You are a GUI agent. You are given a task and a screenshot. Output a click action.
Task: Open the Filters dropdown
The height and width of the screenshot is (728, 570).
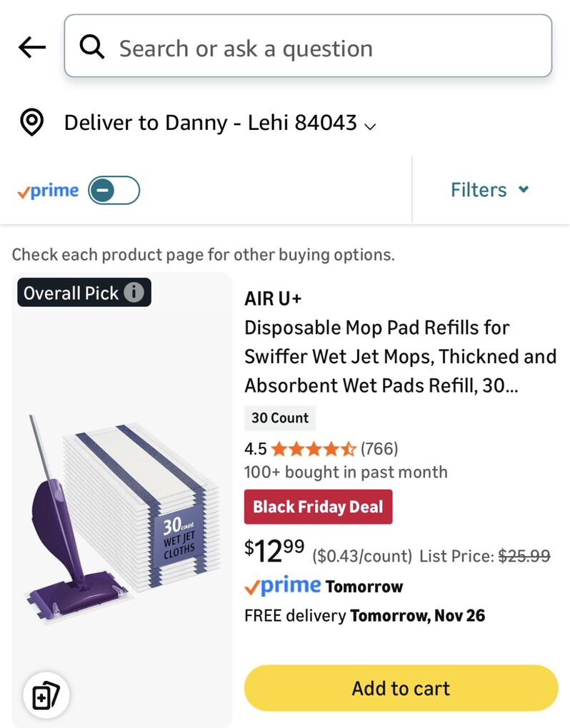point(489,190)
